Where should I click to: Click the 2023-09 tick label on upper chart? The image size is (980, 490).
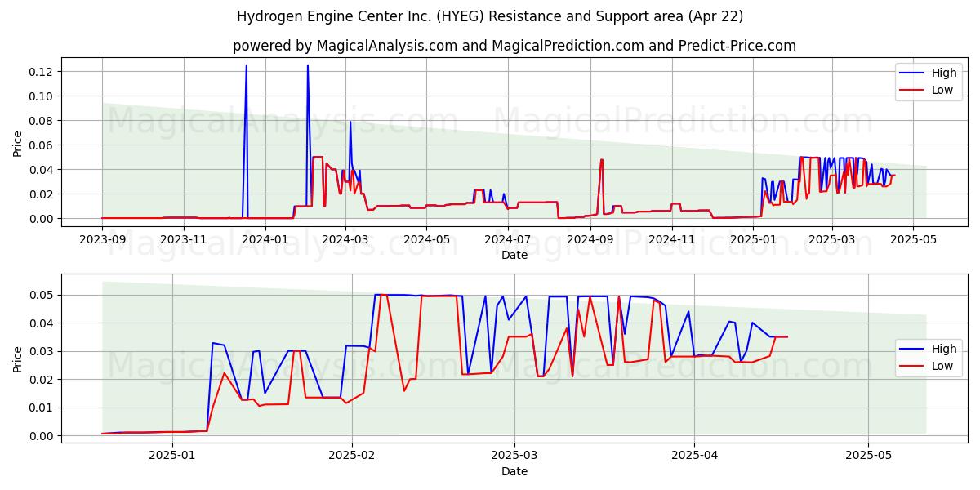(x=102, y=239)
